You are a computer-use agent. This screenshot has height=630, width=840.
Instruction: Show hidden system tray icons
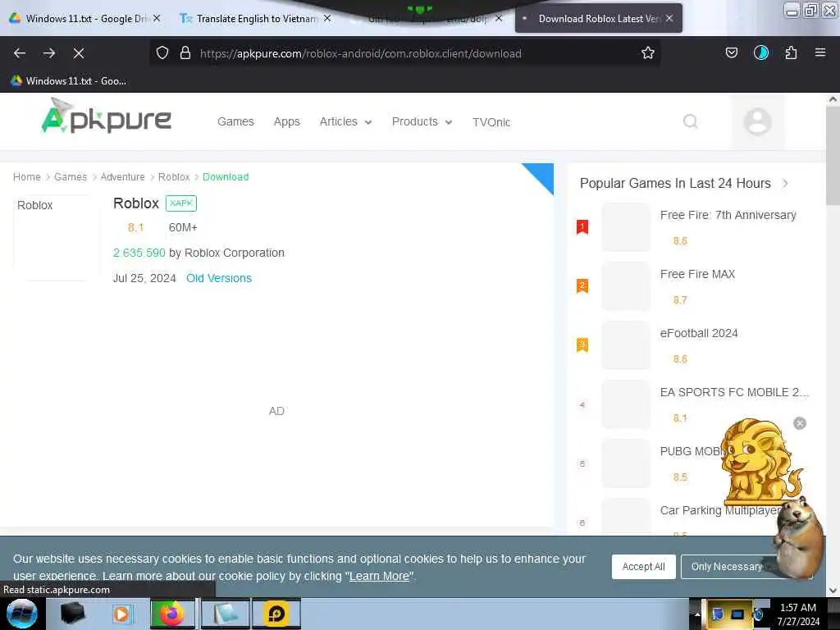[697, 614]
